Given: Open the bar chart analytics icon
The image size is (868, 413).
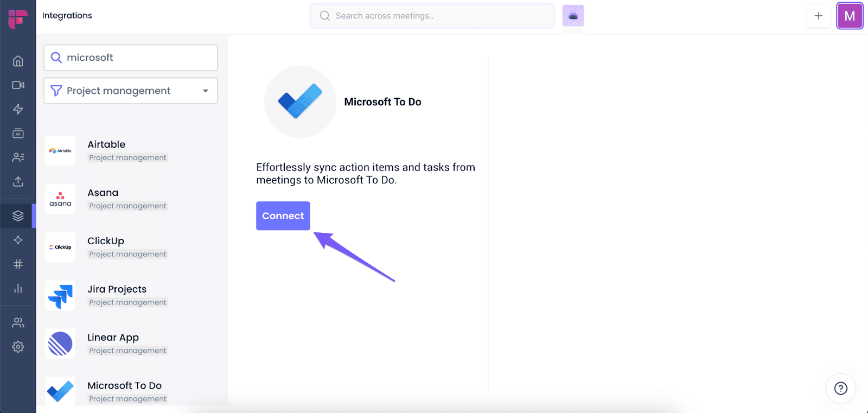Looking at the screenshot, I should [18, 288].
